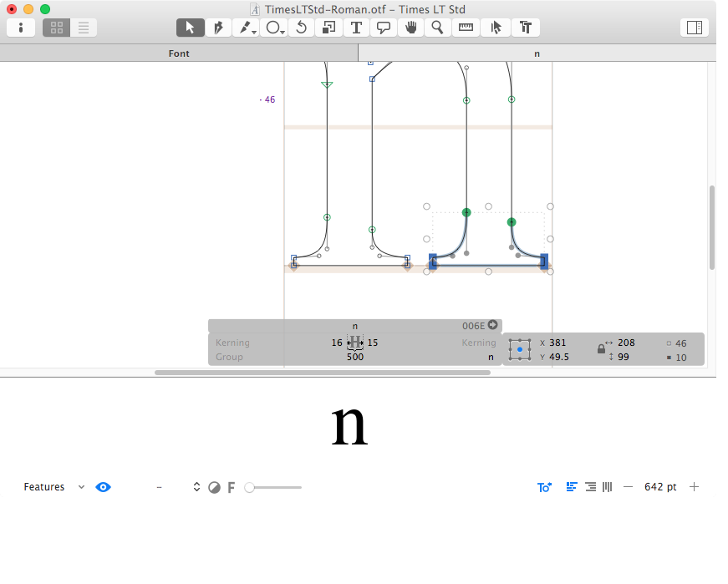Choose the Measurement ruler tool
The height and width of the screenshot is (584, 728).
[466, 28]
